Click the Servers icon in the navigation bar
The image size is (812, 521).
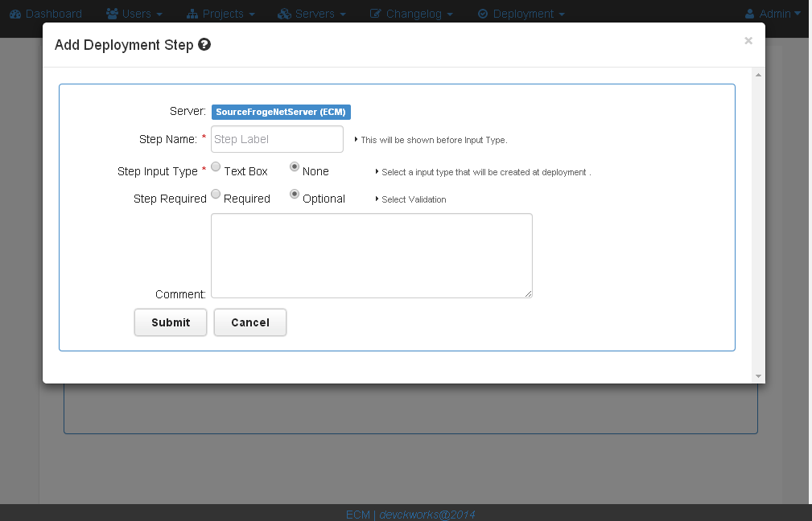284,13
